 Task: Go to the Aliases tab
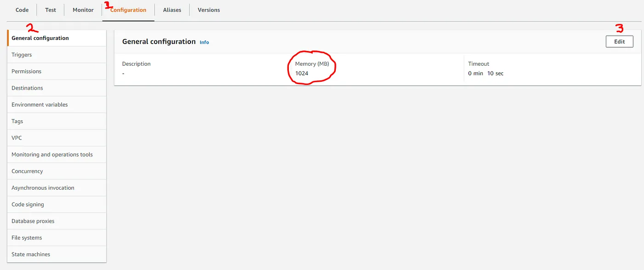coord(172,10)
